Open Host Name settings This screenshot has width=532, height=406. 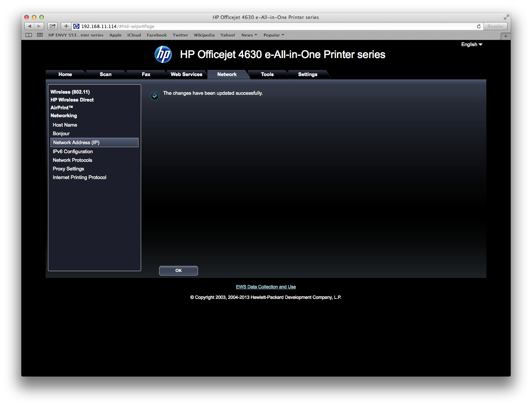click(65, 125)
